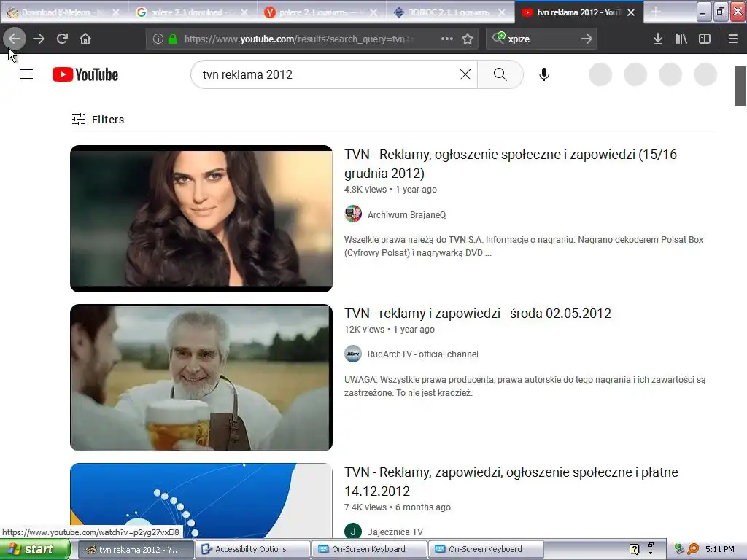Open title TVN - Reklamy, ogłoszenie społeczne i zapowiedzi
Screen dimensions: 747x560
[x=511, y=164]
